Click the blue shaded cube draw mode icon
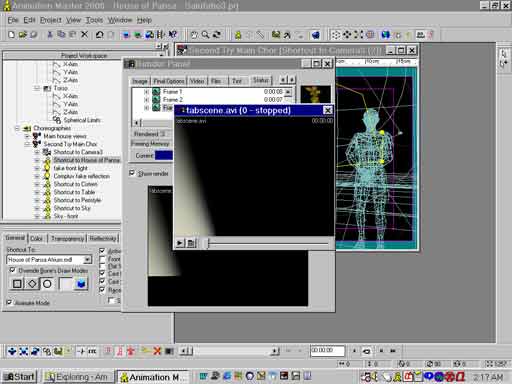Image resolution: width=512 pixels, height=384 pixels. (81, 284)
